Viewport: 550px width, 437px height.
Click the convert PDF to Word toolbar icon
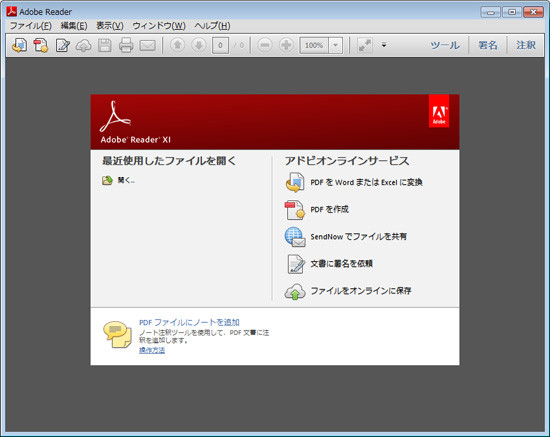(x=20, y=45)
